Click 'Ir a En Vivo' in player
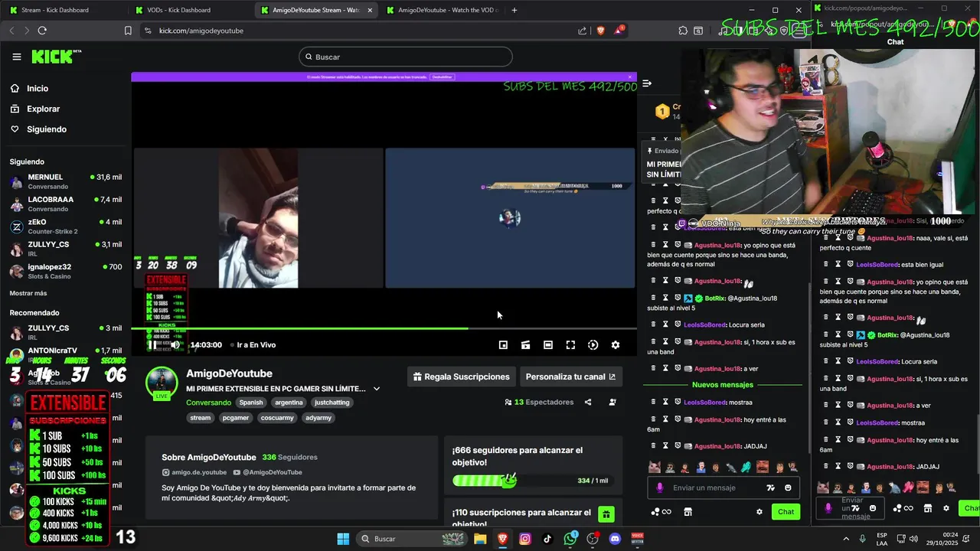This screenshot has width=980, height=551. [253, 345]
